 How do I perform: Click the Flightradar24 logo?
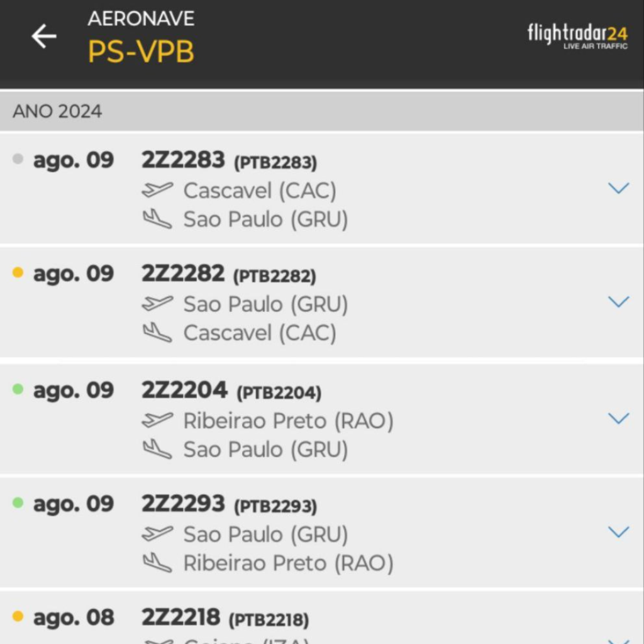[577, 36]
